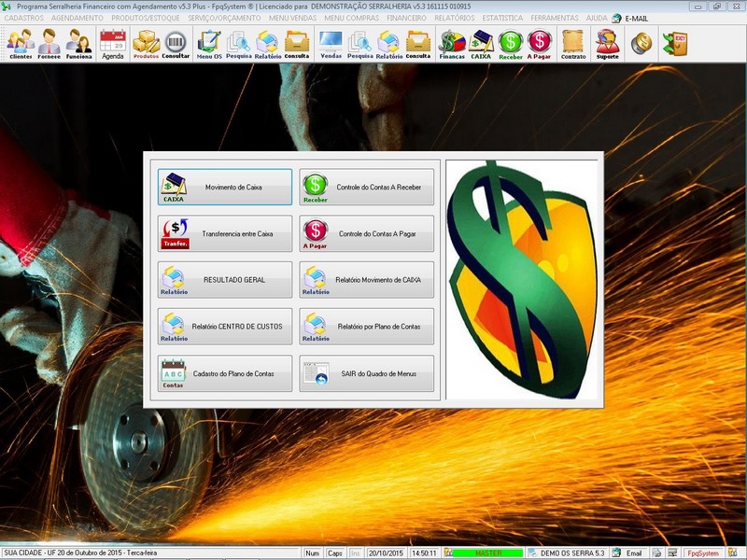
Task: Click the FpqSystem status bar label
Action: pyautogui.click(x=702, y=553)
